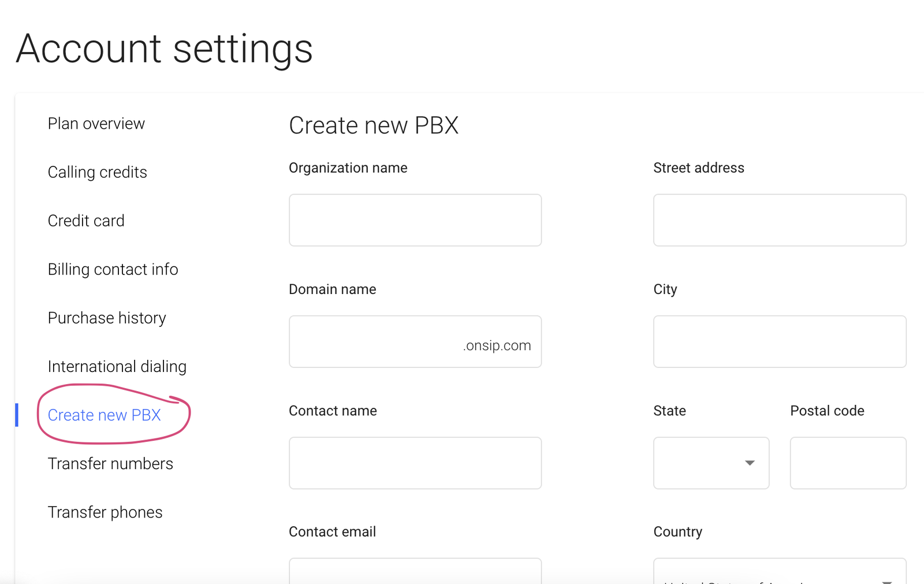Open Billing contact info page
This screenshot has height=584, width=924.
click(x=113, y=269)
